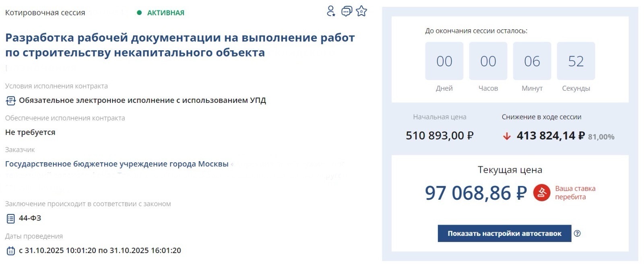Click the current price 97 068,86 ₽
644x266 pixels.
pyautogui.click(x=476, y=193)
